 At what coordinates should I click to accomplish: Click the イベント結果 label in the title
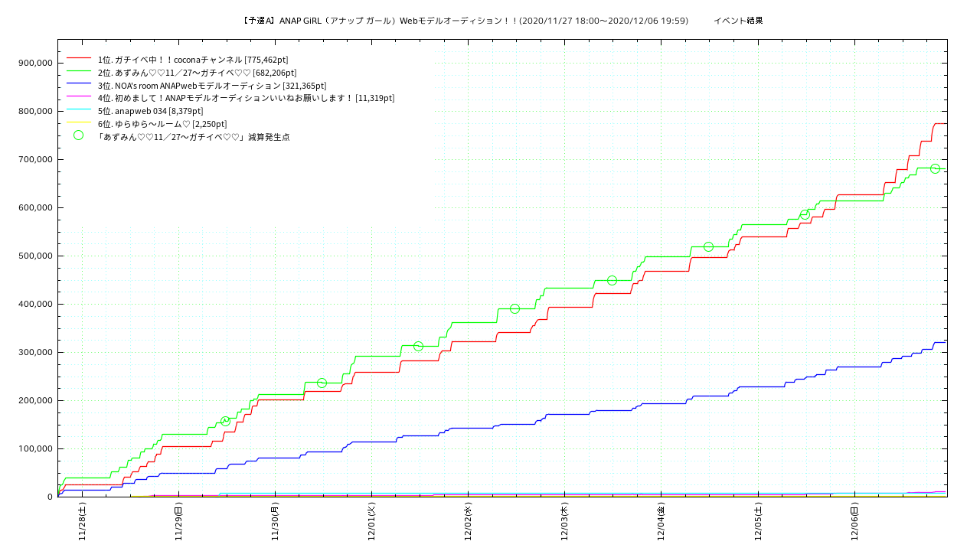pyautogui.click(x=738, y=21)
